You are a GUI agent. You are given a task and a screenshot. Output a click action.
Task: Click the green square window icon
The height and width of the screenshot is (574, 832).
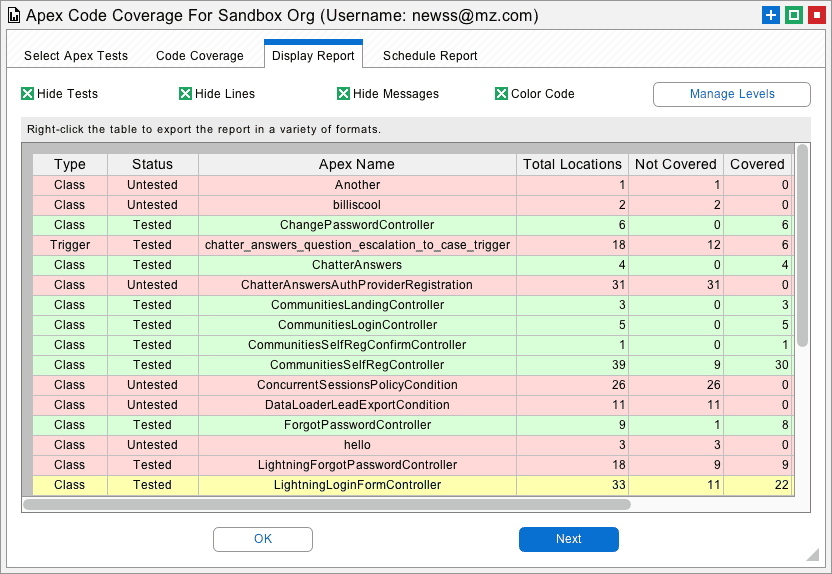[793, 15]
